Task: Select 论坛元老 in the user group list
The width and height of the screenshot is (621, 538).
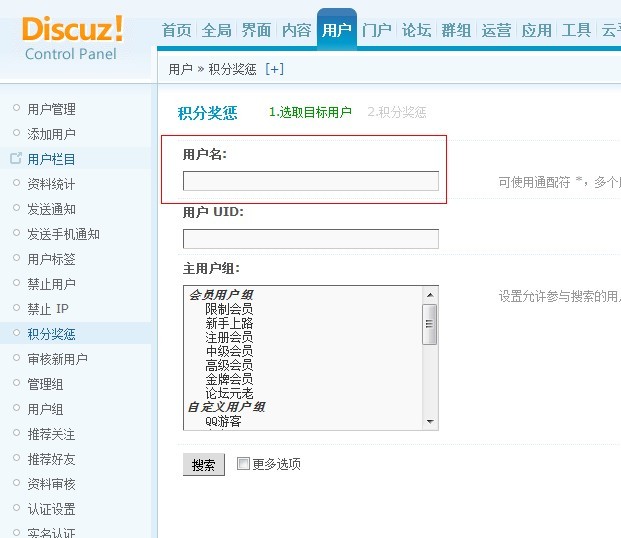Action: [x=229, y=393]
